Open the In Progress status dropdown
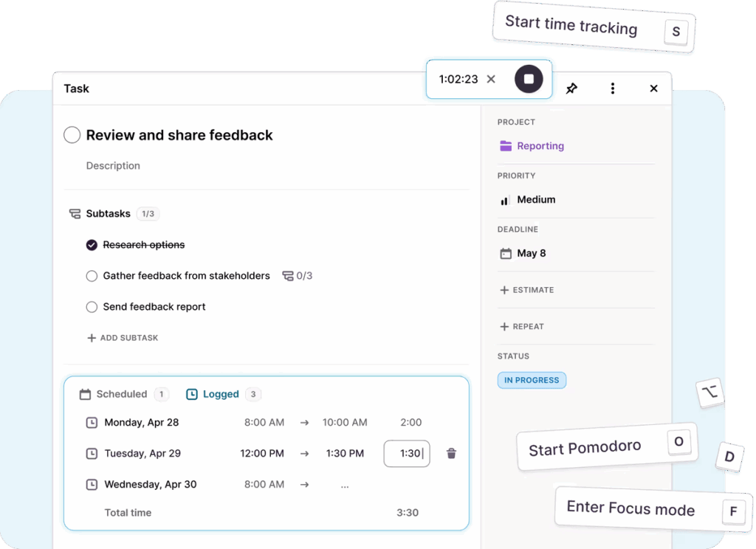 532,381
